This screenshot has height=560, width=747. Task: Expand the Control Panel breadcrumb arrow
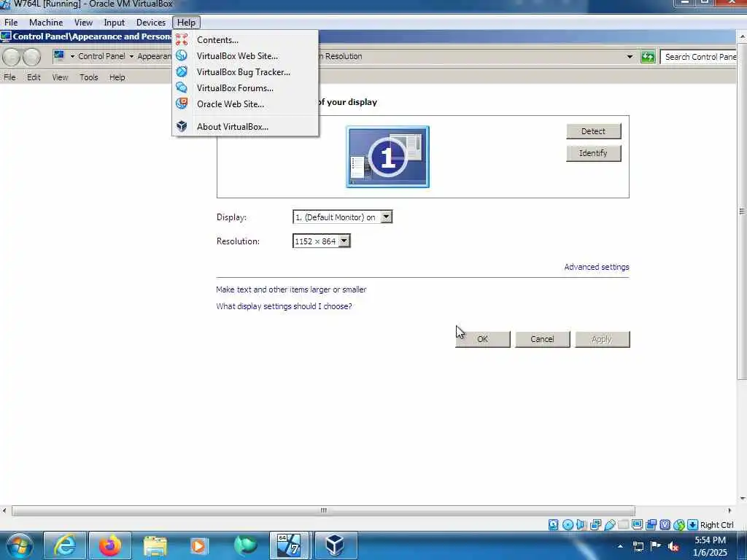[x=131, y=56]
